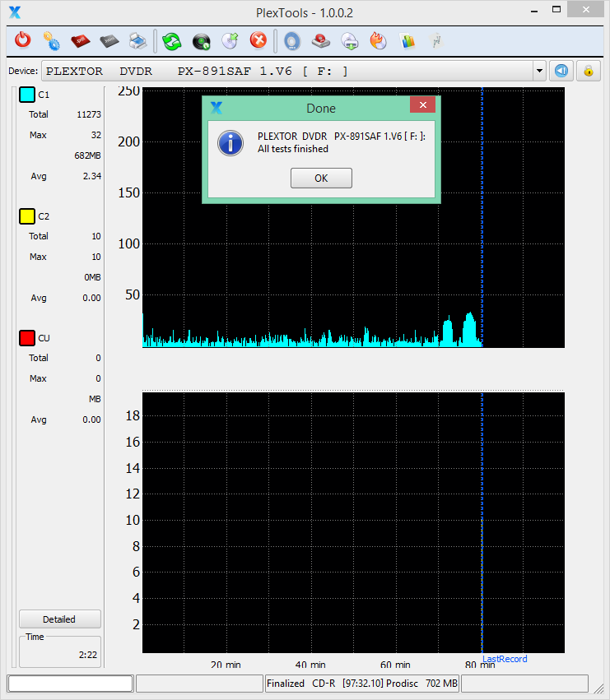Open the colorful bar chart icon
610x700 pixels.
pyautogui.click(x=407, y=41)
